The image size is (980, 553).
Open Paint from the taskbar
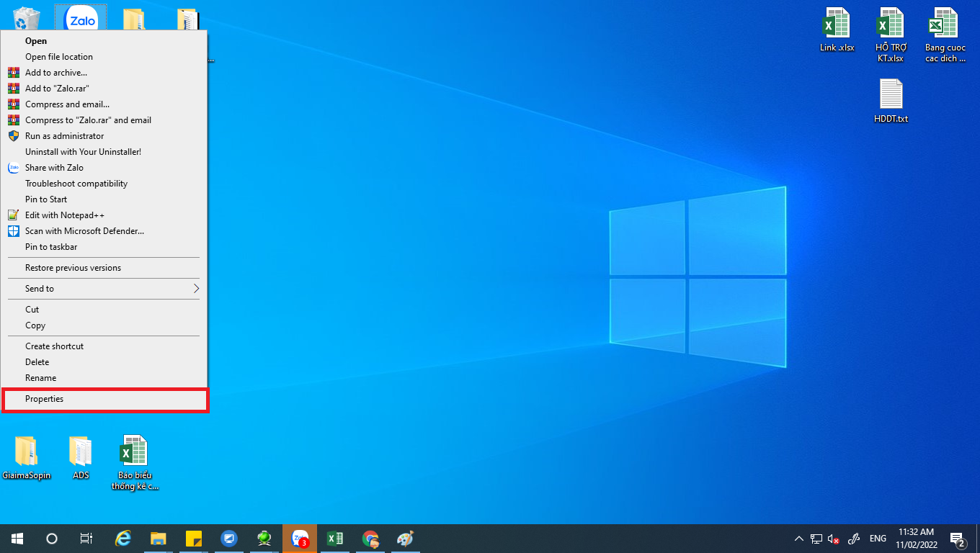[406, 539]
